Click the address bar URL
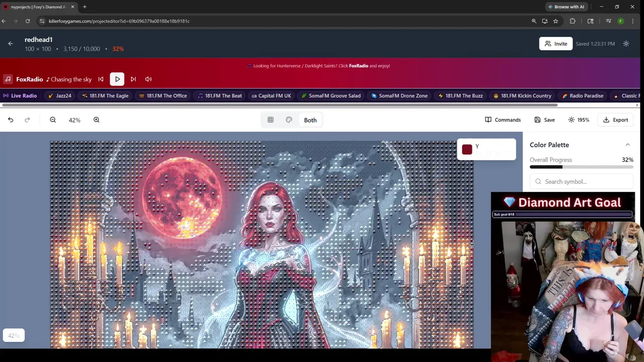The image size is (644, 362). pyautogui.click(x=119, y=21)
